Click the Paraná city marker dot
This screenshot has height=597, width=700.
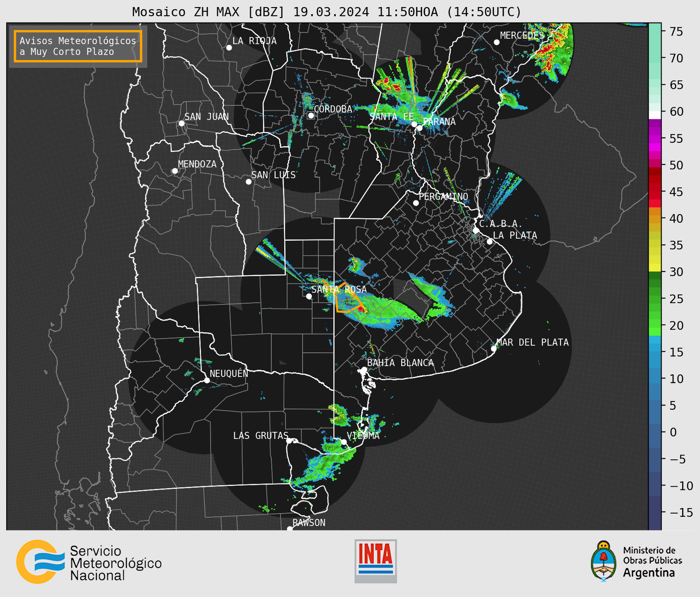420,128
